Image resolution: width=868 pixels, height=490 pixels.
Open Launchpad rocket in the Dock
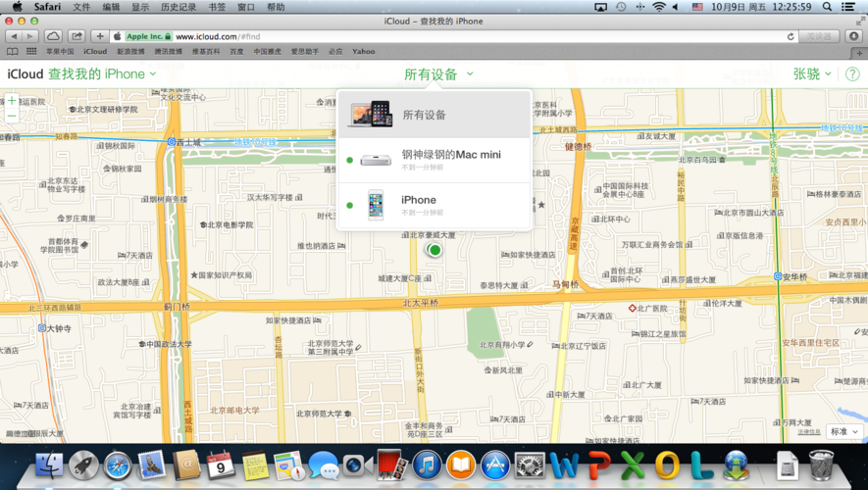(83, 465)
